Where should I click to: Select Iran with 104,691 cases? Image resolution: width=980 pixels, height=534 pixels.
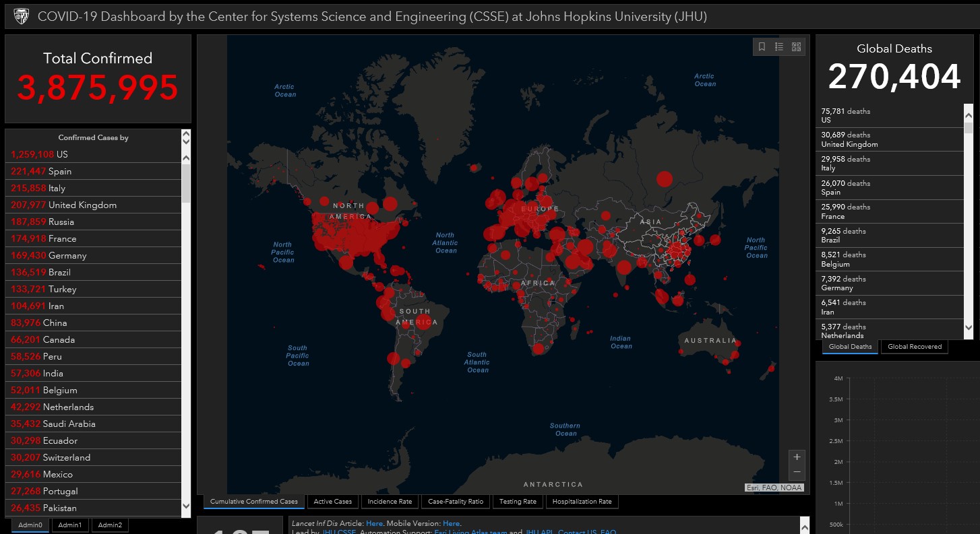point(93,306)
